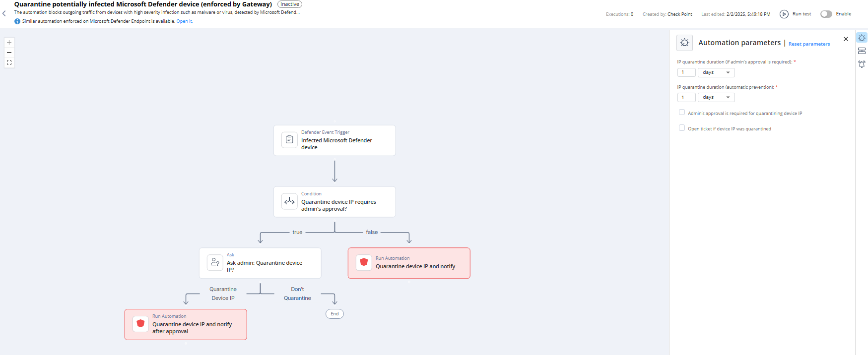Click shield icon on Quarantine device IP and notify
The height and width of the screenshot is (355, 868).
coord(364,262)
